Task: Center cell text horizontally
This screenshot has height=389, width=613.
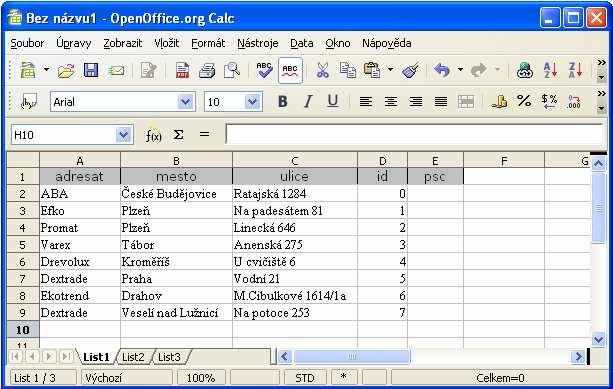Action: 391,102
